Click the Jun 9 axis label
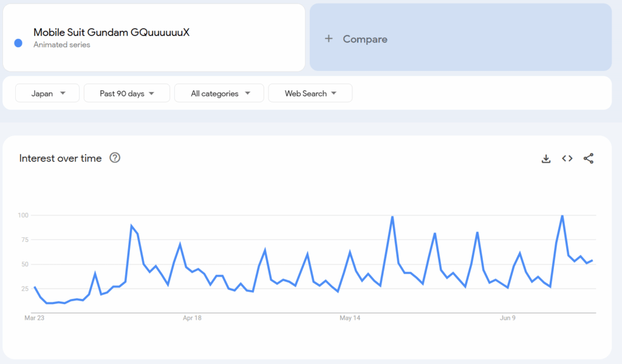Screen dimensions: 622x364 508,318
